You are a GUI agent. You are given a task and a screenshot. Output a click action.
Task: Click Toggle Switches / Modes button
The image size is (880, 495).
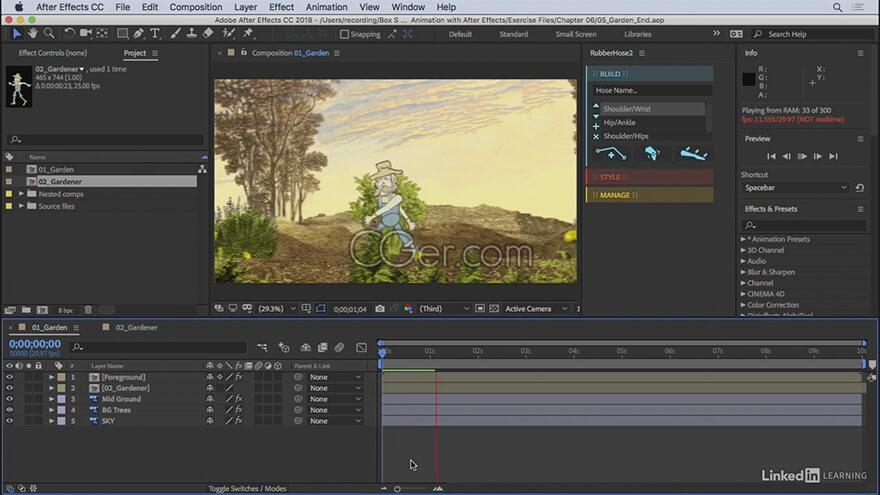pos(248,489)
